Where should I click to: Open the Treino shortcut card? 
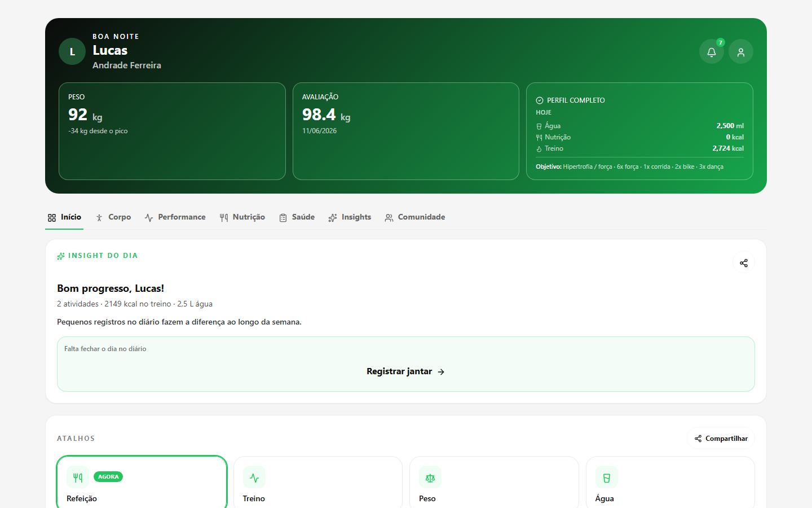318,482
